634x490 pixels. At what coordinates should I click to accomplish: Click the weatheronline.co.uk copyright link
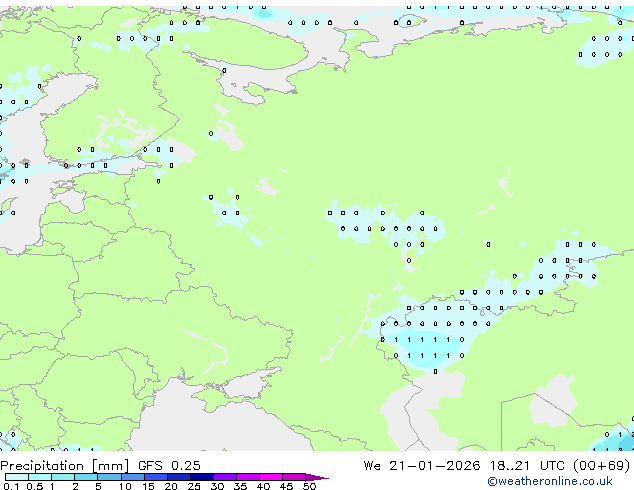tap(550, 481)
